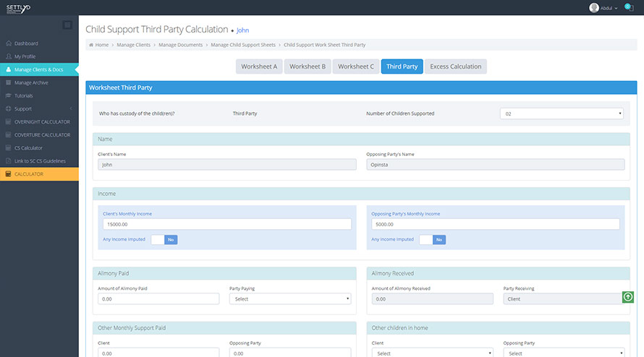Open Abdul user account dropdown
The image size is (644, 357).
(x=604, y=8)
